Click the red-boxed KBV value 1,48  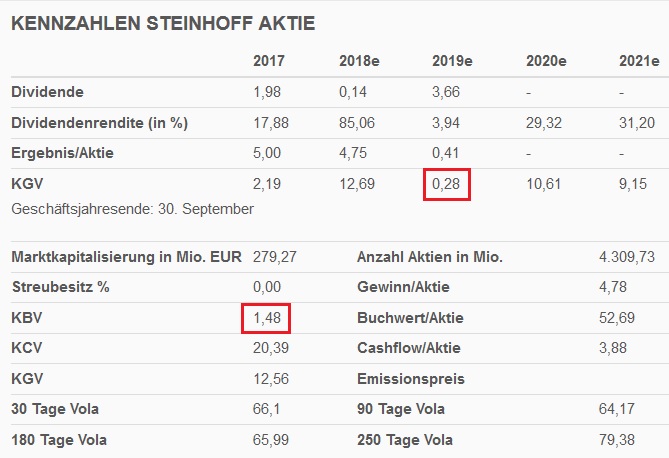tap(267, 318)
